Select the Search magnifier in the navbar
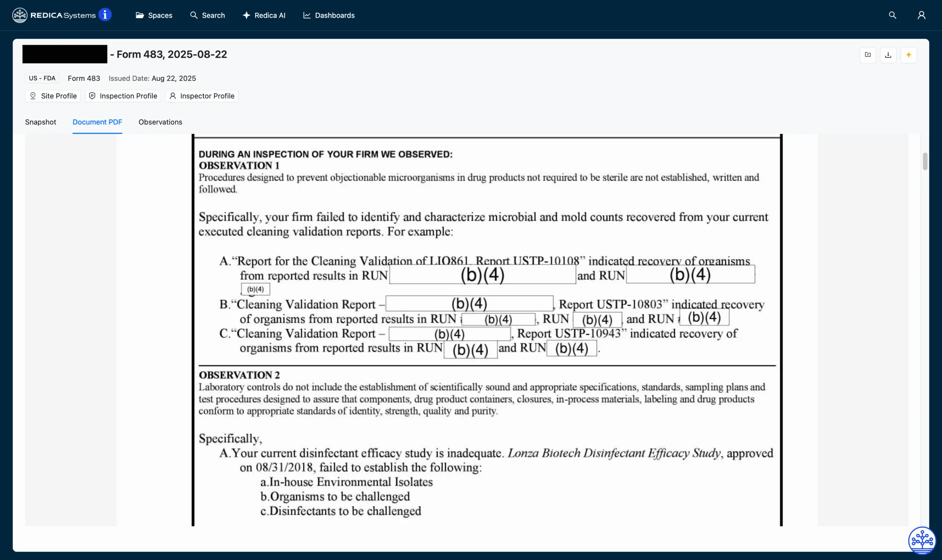The width and height of the screenshot is (942, 560). tap(194, 15)
